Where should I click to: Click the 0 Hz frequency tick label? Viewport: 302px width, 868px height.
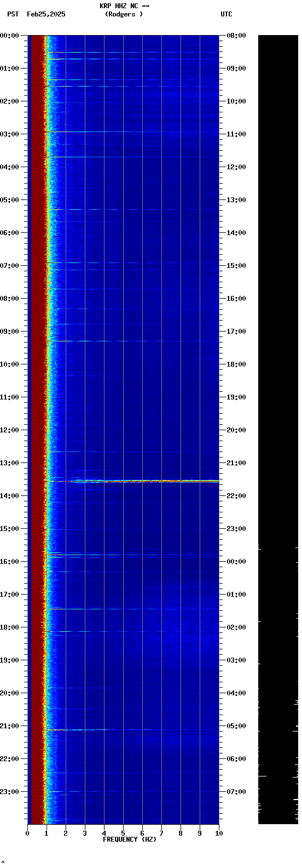point(27,833)
